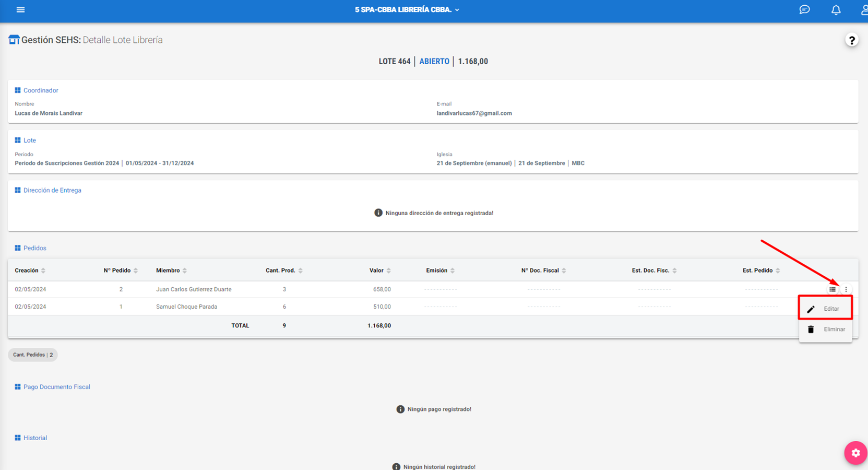Image resolution: width=868 pixels, height=470 pixels.
Task: Click info icon beside Ningún historial registrado
Action: 396,467
